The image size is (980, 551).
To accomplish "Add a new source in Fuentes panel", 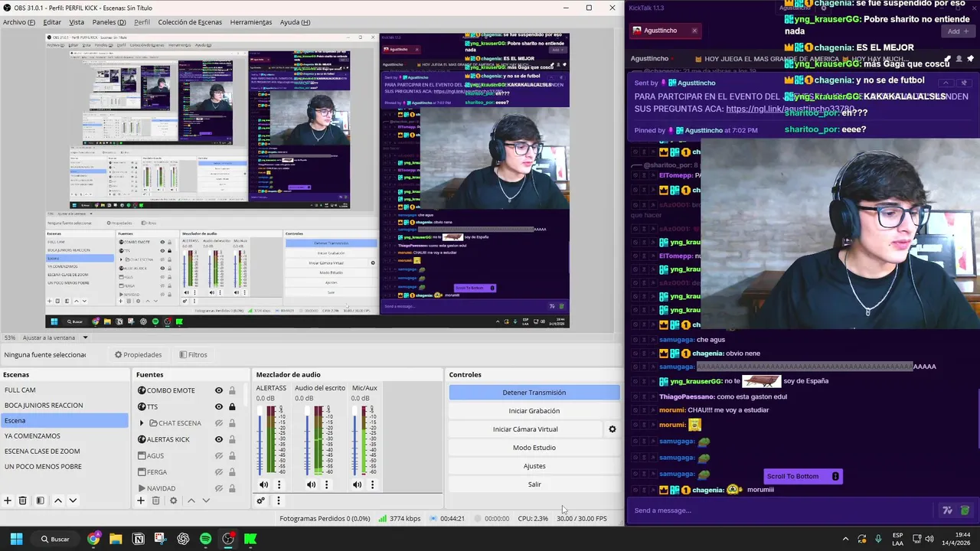I will [x=141, y=500].
